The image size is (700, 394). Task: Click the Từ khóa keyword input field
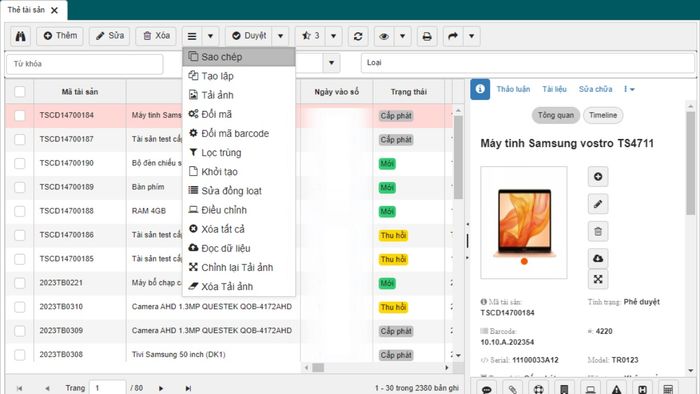click(x=84, y=64)
